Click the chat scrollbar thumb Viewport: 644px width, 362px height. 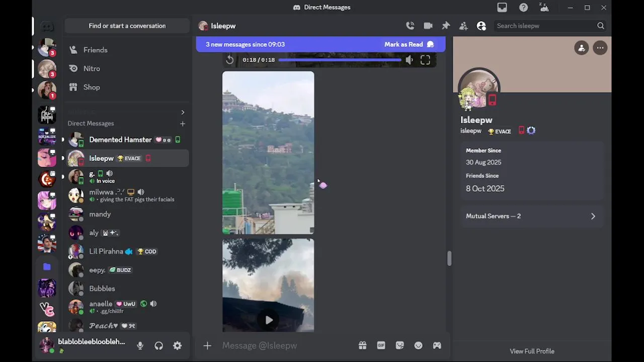[449, 258]
